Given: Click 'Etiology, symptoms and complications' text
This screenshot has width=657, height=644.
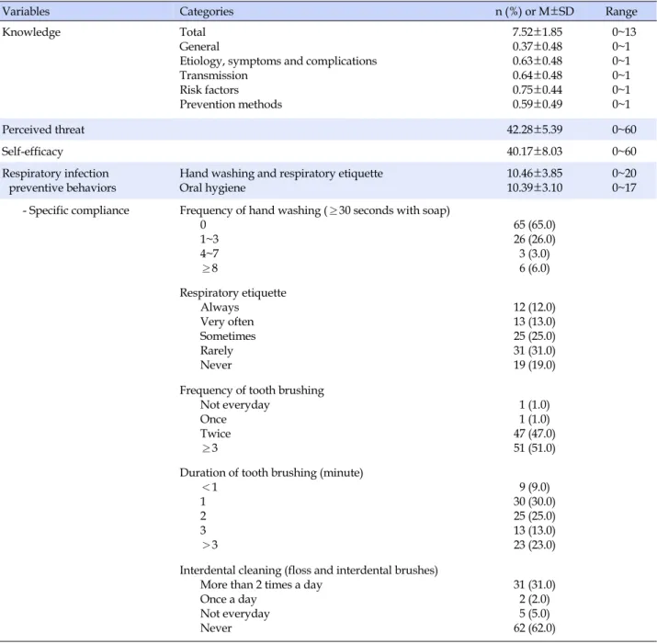Looking at the screenshot, I should click(278, 62).
